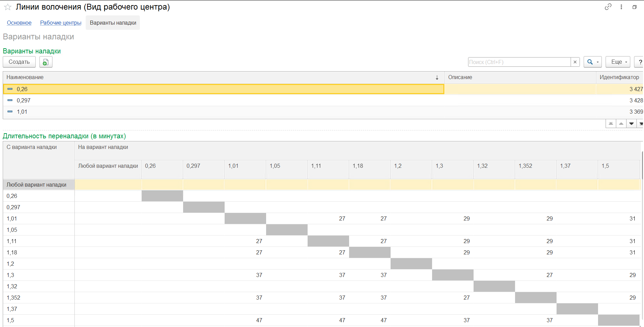Image resolution: width=644 pixels, height=327 pixels.
Task: Move the row down one position
Action: point(631,124)
